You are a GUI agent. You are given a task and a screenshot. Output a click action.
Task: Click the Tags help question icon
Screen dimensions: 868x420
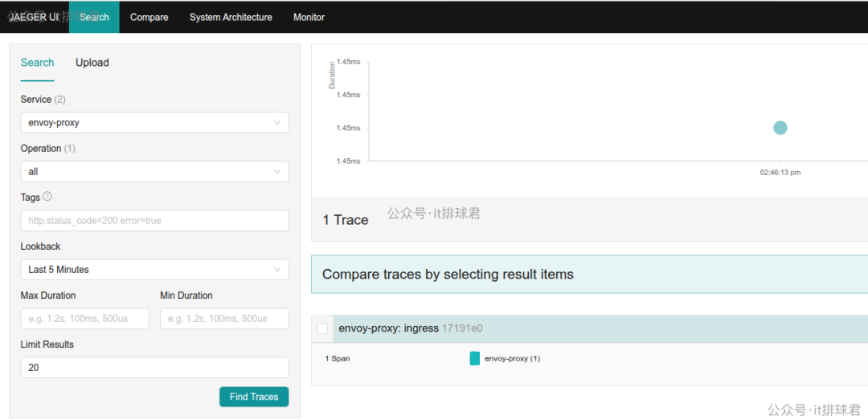click(47, 197)
